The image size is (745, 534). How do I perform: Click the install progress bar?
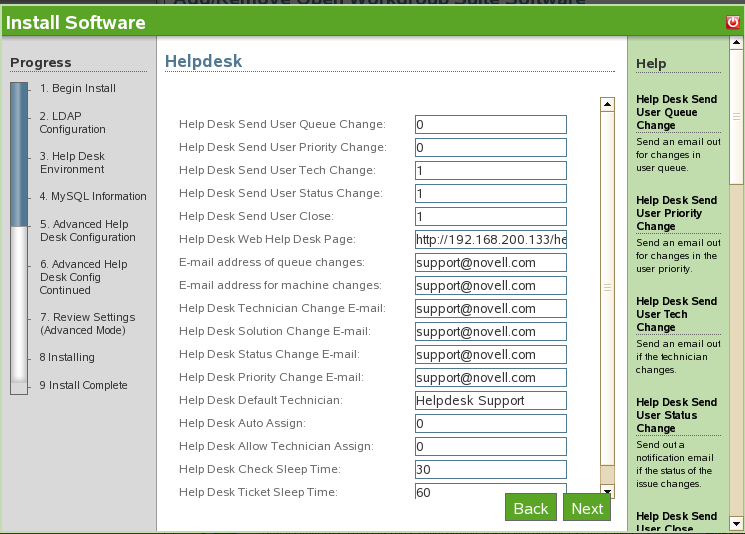click(x=19, y=238)
